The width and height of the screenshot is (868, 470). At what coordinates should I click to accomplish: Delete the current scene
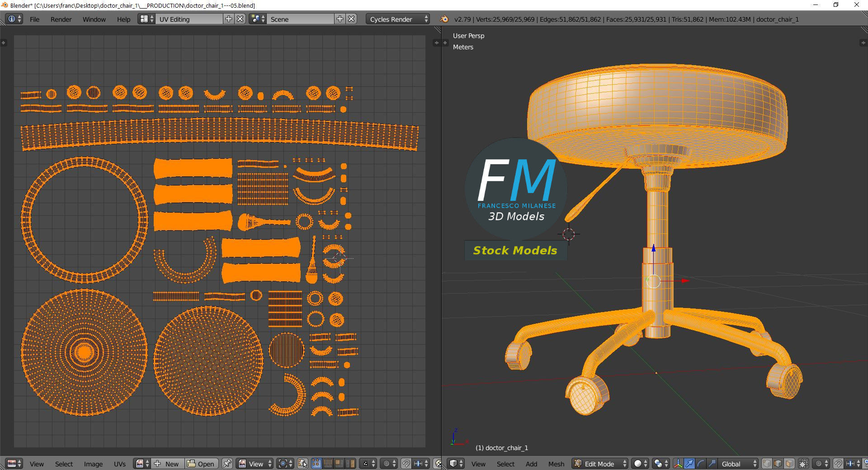click(x=352, y=19)
